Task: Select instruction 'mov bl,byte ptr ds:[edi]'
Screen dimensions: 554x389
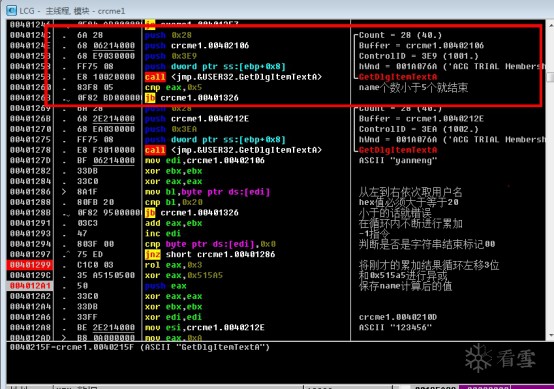Action: coord(207,192)
